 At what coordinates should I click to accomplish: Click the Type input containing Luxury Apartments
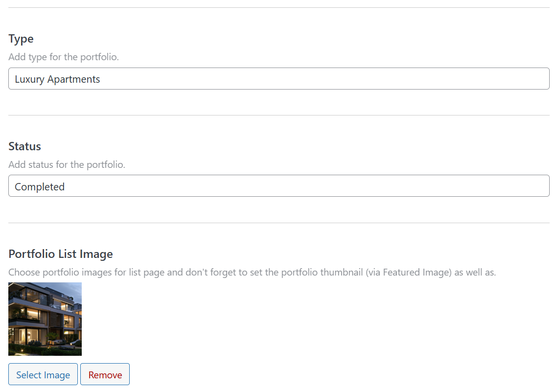pyautogui.click(x=279, y=78)
